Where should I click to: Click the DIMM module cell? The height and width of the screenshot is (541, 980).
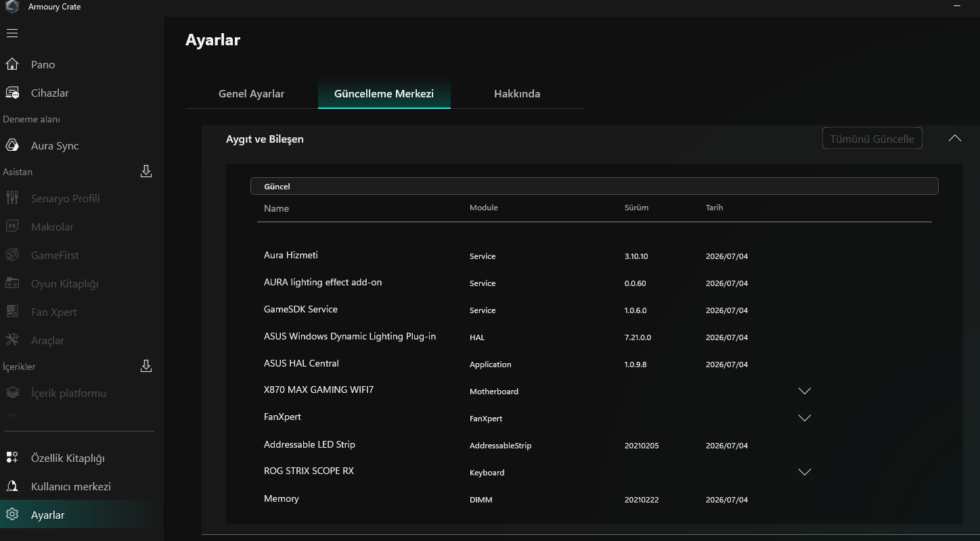481,500
